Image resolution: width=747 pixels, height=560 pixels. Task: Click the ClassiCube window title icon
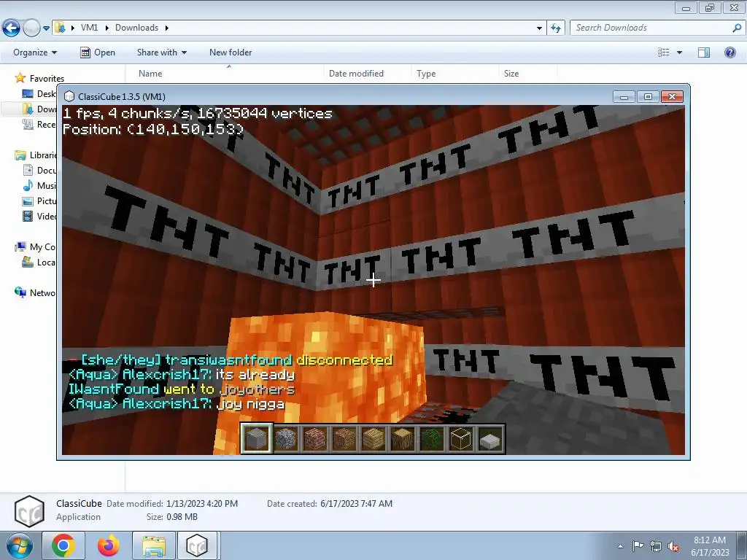click(x=69, y=97)
